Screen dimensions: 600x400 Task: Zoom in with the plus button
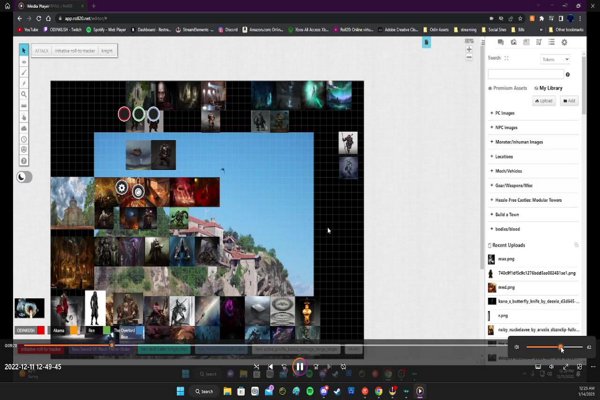469,49
